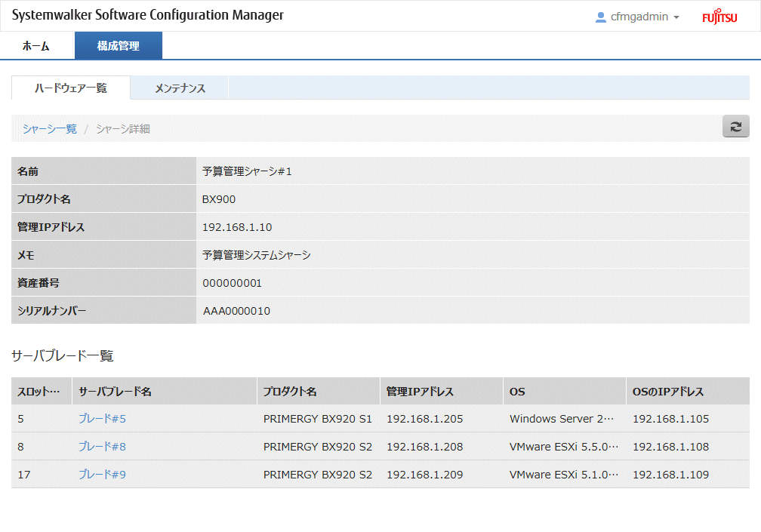Click the management IP value 192.168.1.10

pos(237,227)
